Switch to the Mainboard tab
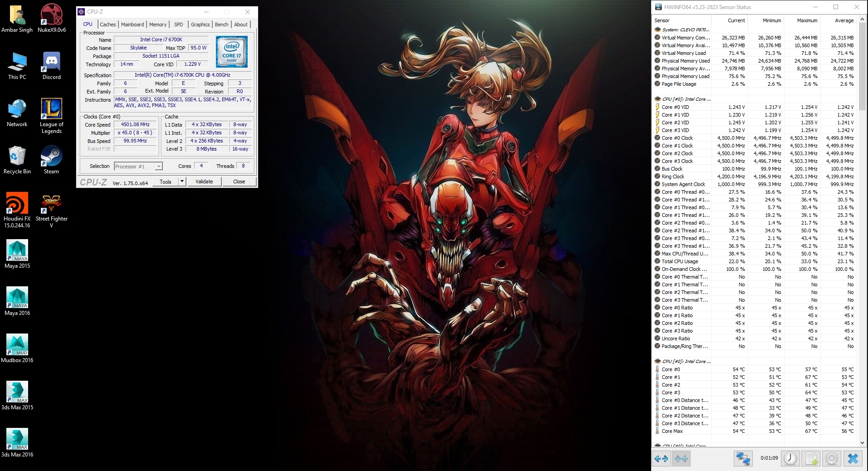The image size is (868, 471). [x=132, y=25]
